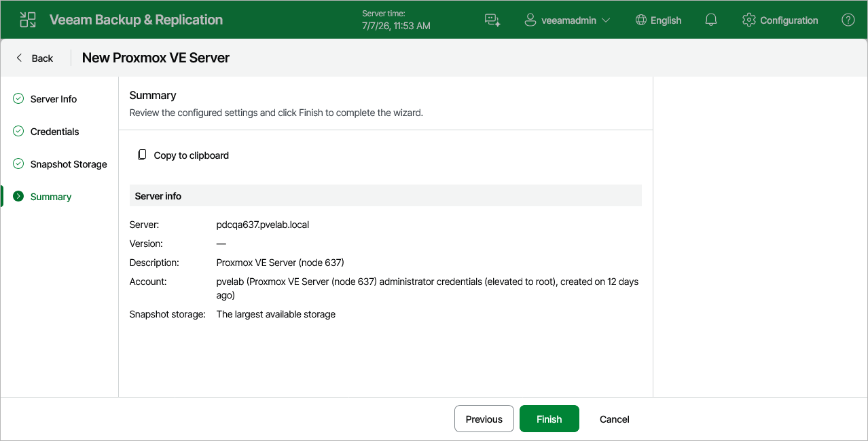Screen dimensions: 868x441
Task: Click the Snapshot Storage completed checkmark icon
Action: [x=18, y=164]
